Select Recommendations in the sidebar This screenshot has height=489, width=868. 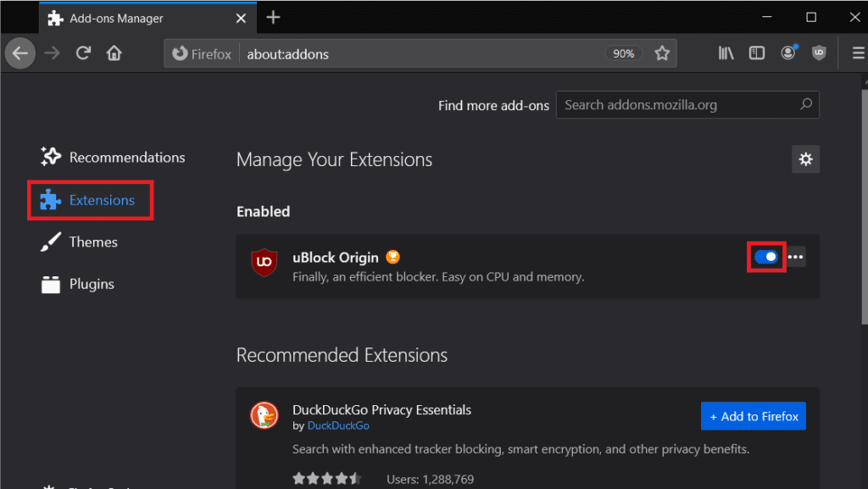(x=126, y=158)
